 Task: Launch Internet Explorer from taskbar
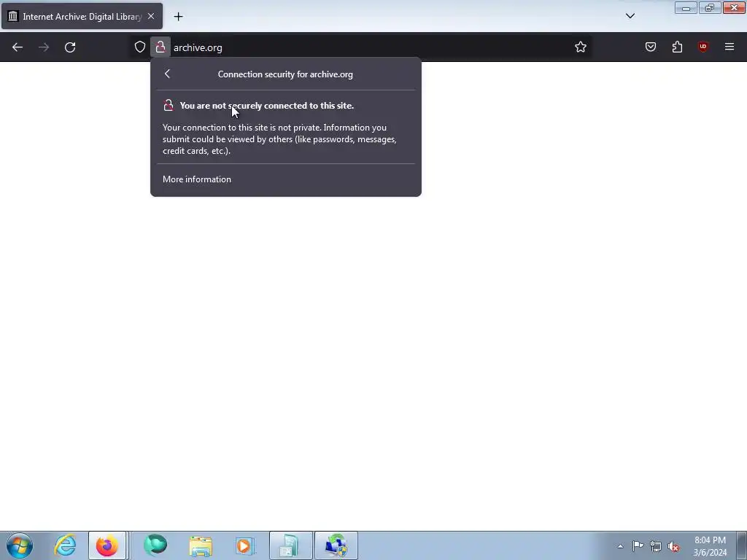[x=65, y=545]
